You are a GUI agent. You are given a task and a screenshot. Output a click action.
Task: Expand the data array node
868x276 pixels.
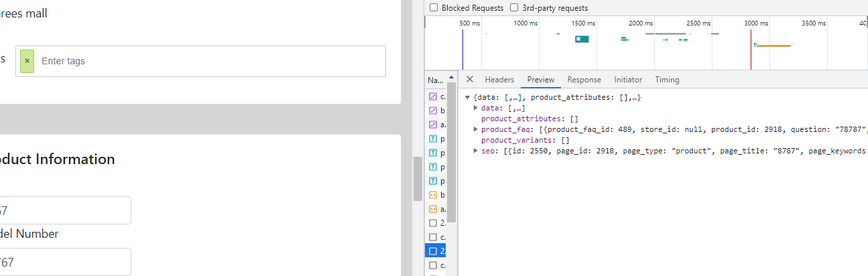click(476, 108)
